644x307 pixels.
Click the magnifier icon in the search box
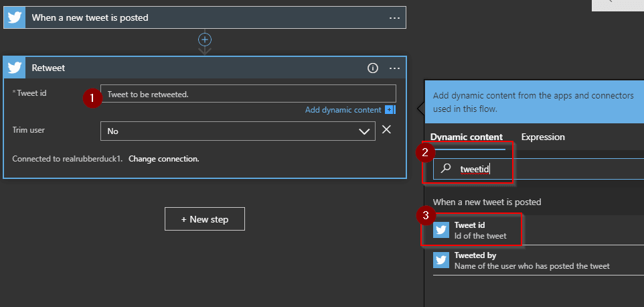446,168
